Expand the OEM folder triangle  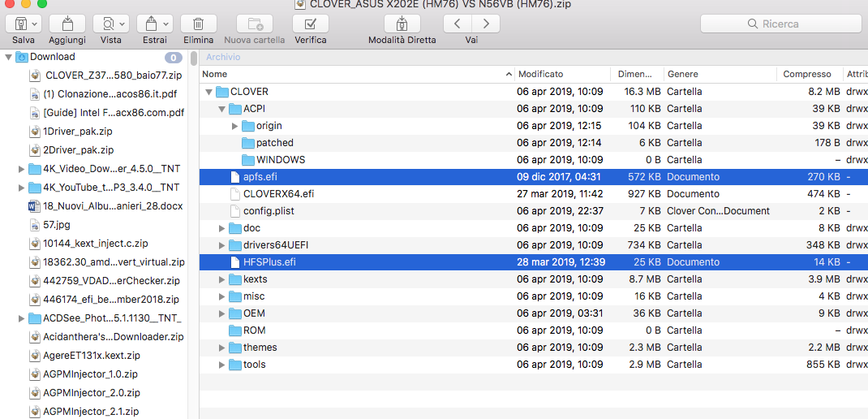(222, 313)
